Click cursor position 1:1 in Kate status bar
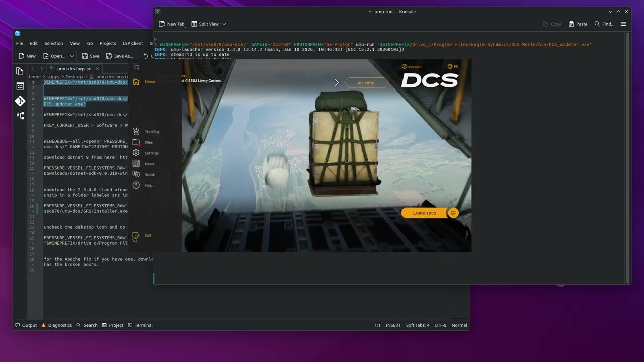This screenshot has height=362, width=644. [x=377, y=325]
